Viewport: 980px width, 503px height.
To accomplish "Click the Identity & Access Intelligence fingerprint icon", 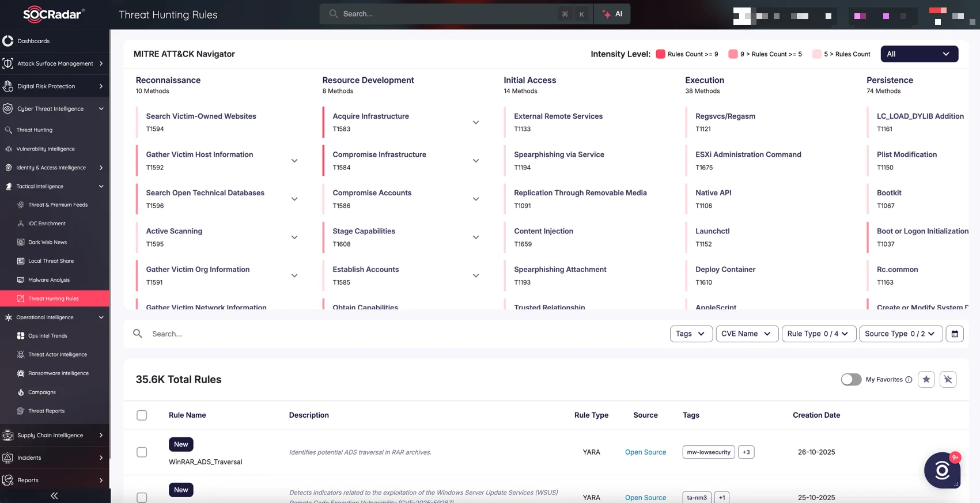I will click(9, 168).
